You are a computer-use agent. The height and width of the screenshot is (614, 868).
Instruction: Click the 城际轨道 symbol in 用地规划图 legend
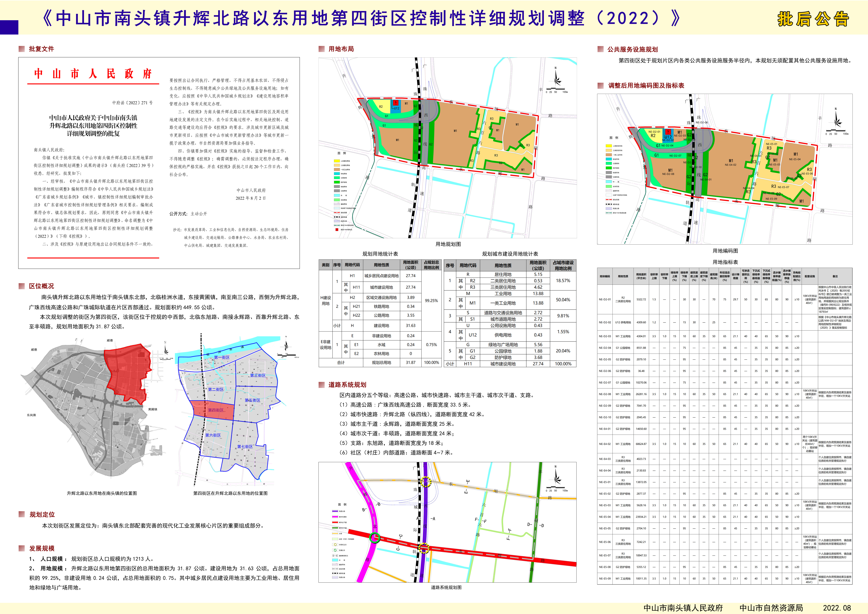[337, 217]
